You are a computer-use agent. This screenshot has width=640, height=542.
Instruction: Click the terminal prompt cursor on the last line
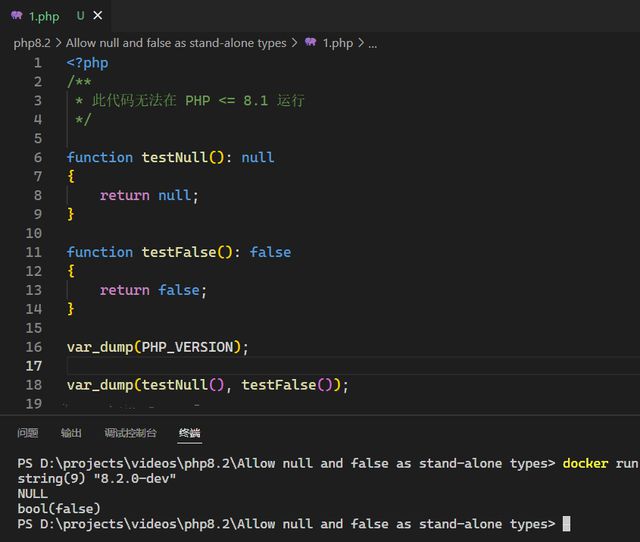566,524
